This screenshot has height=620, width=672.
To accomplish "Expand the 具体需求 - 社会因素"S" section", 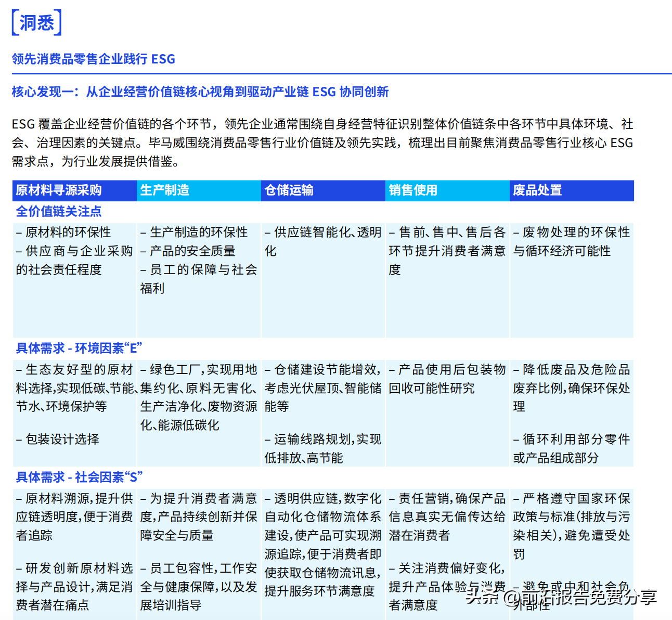I will [x=78, y=476].
